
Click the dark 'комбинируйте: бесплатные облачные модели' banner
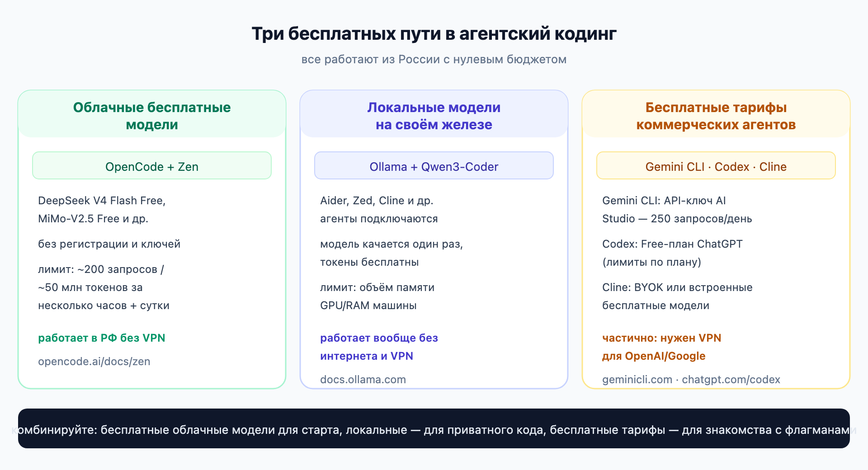[434, 428]
